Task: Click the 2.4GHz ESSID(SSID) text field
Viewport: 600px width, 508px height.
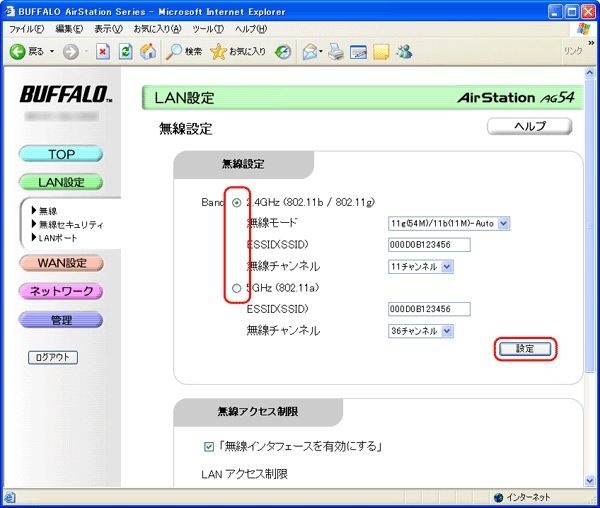Action: point(427,245)
